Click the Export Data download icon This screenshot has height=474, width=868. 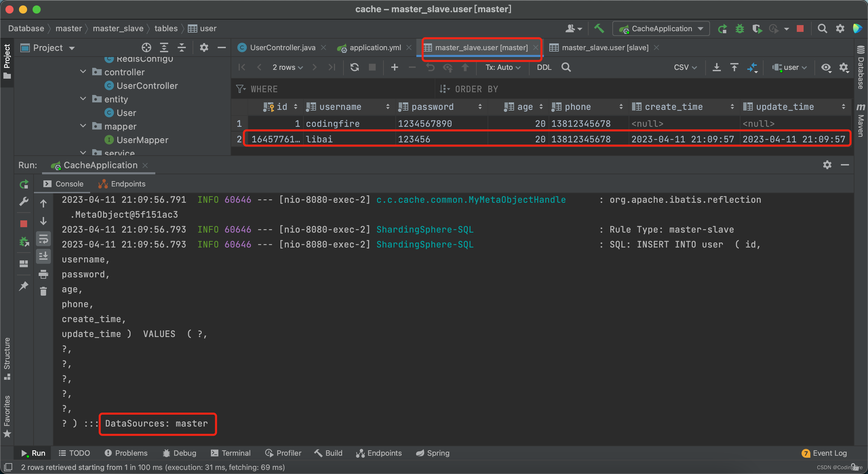(716, 67)
